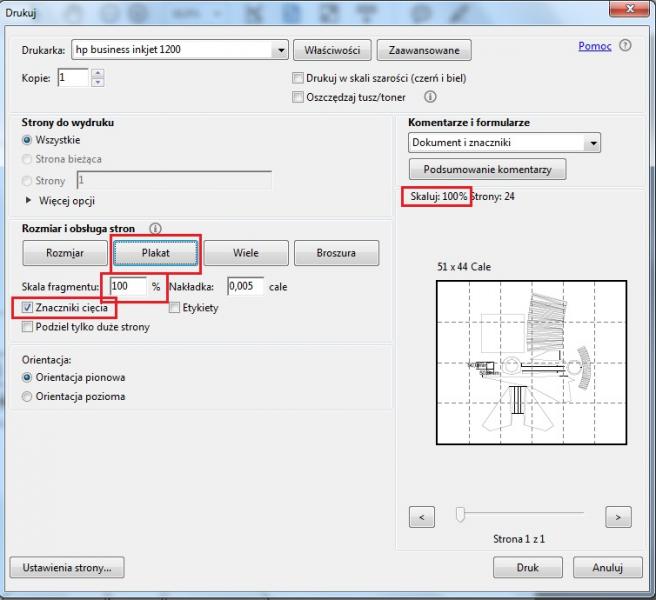Click the Druk button
Viewport: 656px width, 600px height.
tap(527, 567)
